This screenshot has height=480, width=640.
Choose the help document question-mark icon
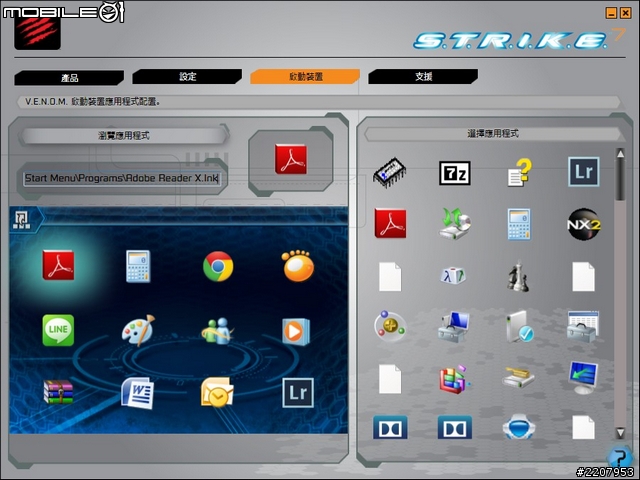519,172
